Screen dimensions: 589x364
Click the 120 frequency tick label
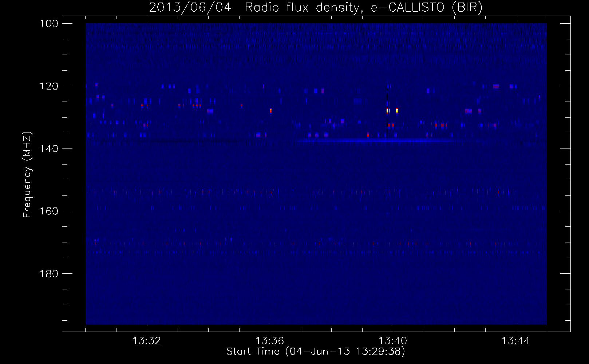click(49, 86)
